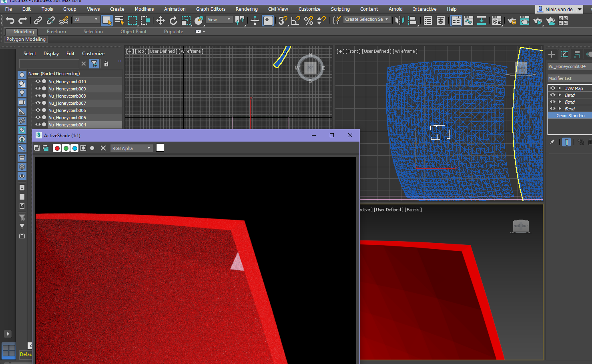Open the Curve Editor icon
592x364 pixels.
469,21
